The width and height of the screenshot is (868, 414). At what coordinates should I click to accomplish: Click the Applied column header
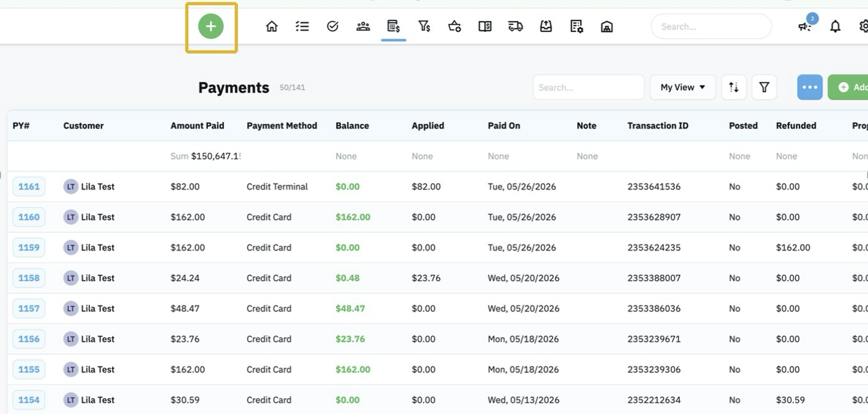pyautogui.click(x=428, y=126)
